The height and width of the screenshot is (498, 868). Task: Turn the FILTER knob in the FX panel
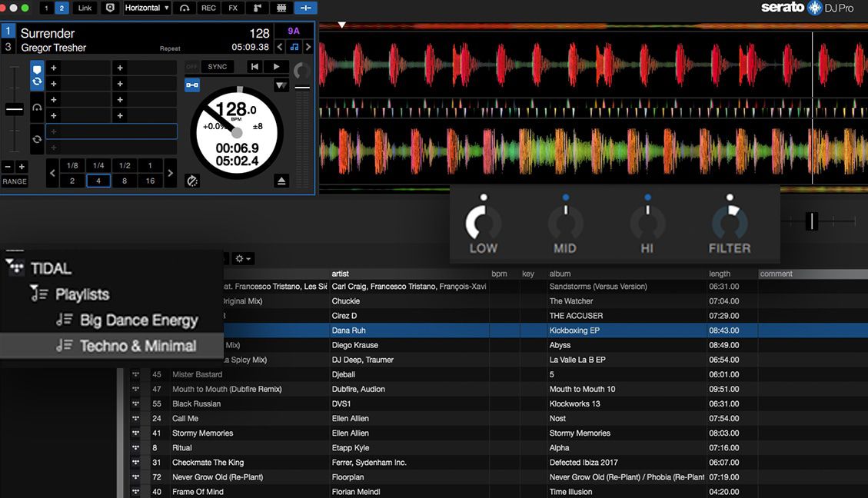pos(729,224)
